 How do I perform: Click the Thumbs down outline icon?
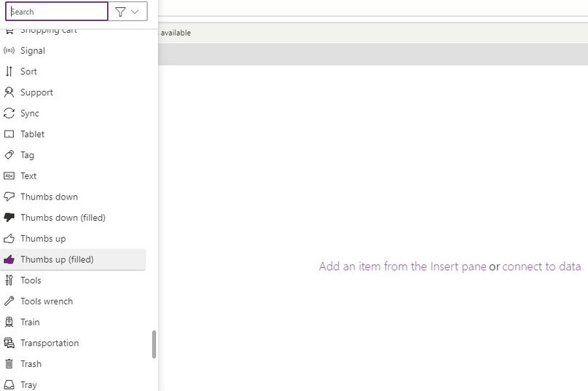click(x=9, y=197)
